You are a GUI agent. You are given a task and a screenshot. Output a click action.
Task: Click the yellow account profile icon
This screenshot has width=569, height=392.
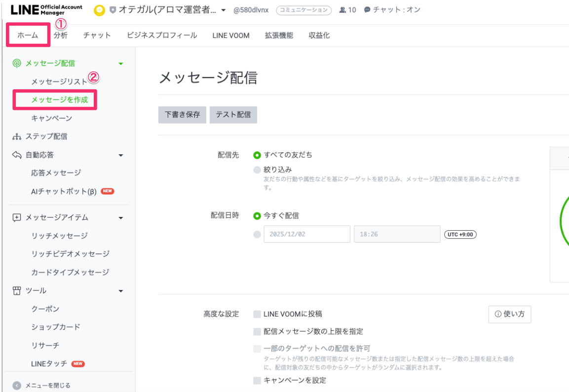pos(99,10)
